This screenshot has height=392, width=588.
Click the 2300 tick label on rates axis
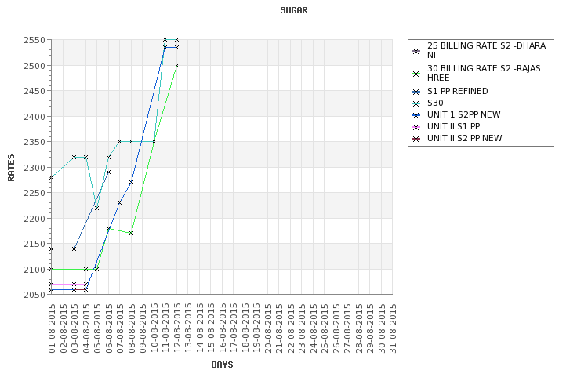tap(34, 168)
